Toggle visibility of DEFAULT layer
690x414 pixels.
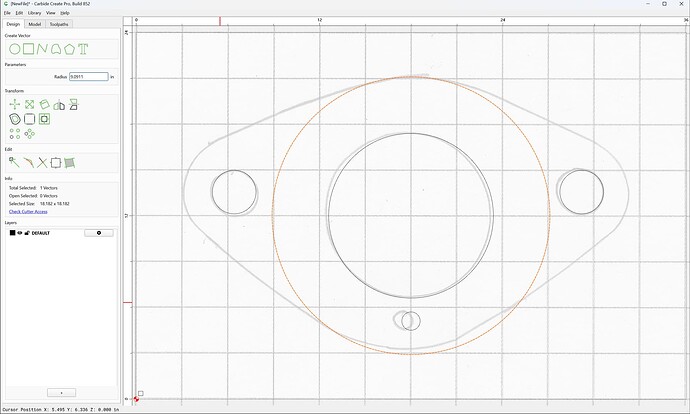(20, 233)
